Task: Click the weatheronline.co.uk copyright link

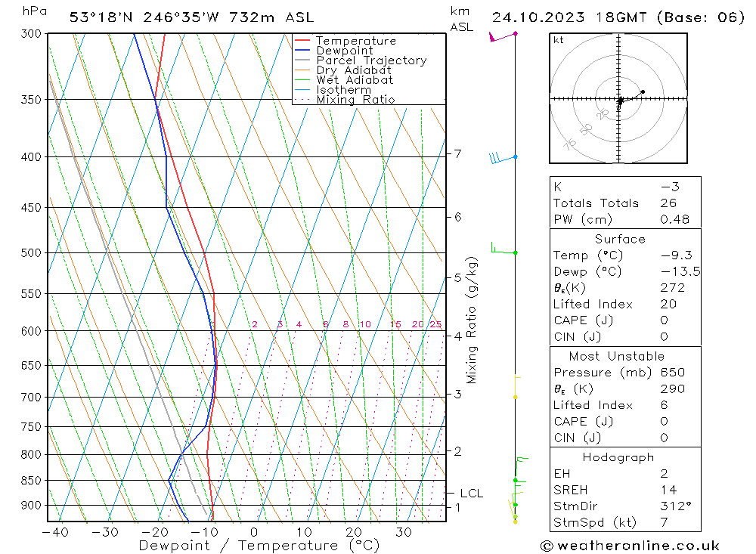Action: coord(631,546)
